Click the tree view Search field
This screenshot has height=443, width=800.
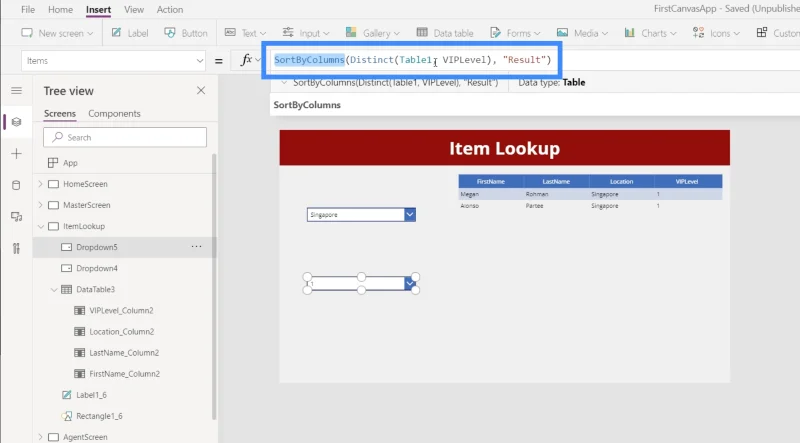[125, 137]
